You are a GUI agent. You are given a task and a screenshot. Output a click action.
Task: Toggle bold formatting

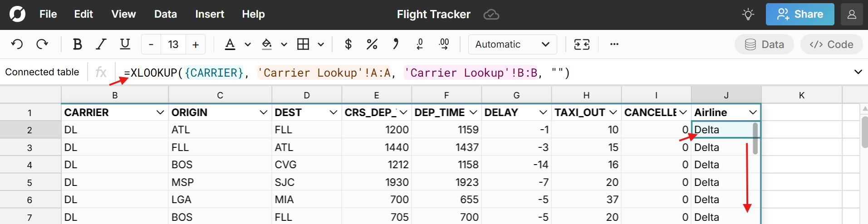77,44
